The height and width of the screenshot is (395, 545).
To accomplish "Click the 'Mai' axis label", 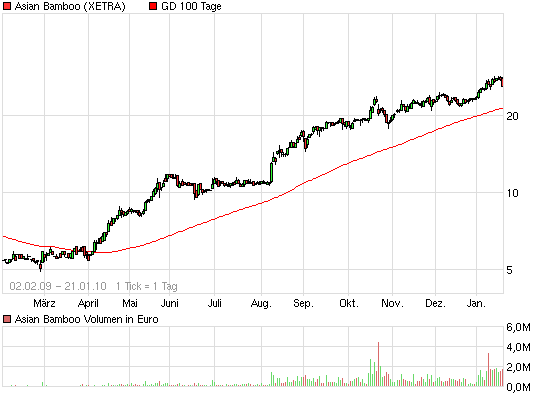I will pos(130,303).
